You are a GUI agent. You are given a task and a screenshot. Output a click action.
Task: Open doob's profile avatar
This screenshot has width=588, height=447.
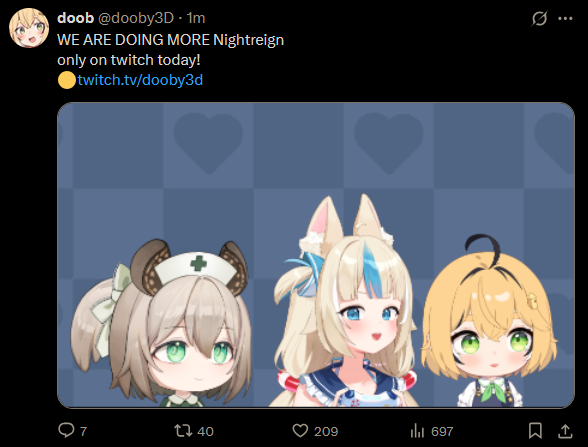tap(29, 28)
